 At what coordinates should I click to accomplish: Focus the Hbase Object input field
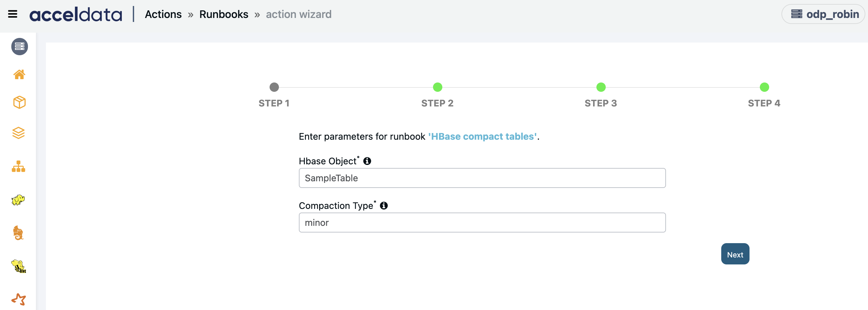click(x=482, y=178)
